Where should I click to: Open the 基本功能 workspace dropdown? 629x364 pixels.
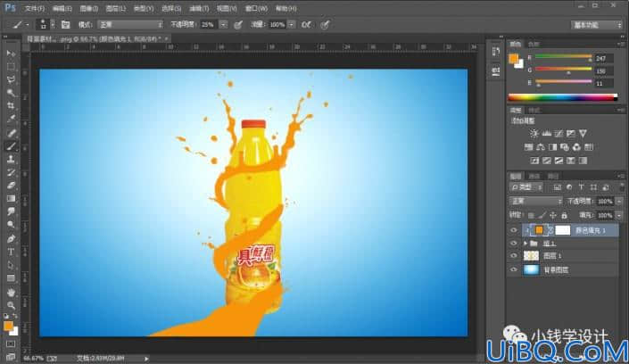coord(597,25)
